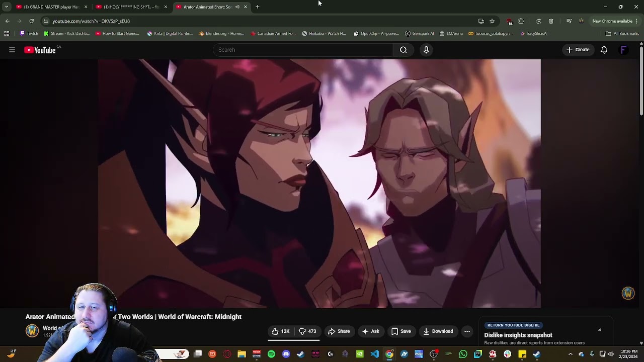Save the video to a playlist
Image resolution: width=644 pixels, height=362 pixels.
(401, 331)
